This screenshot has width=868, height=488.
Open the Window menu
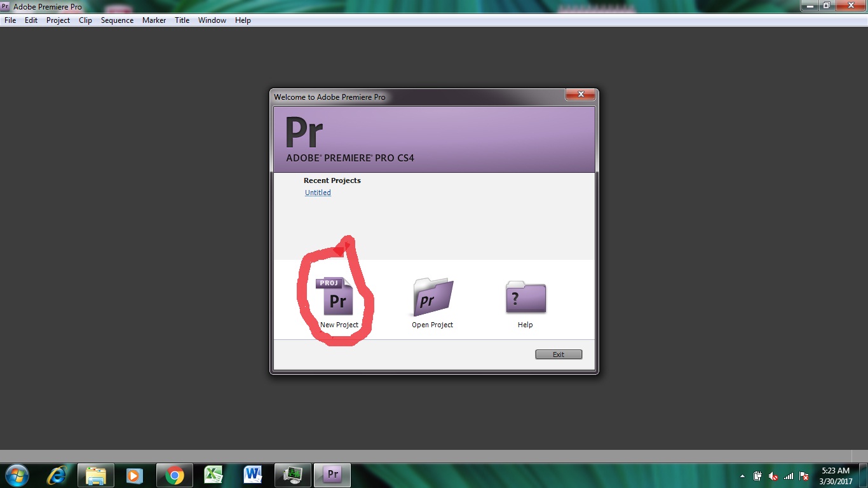point(212,20)
